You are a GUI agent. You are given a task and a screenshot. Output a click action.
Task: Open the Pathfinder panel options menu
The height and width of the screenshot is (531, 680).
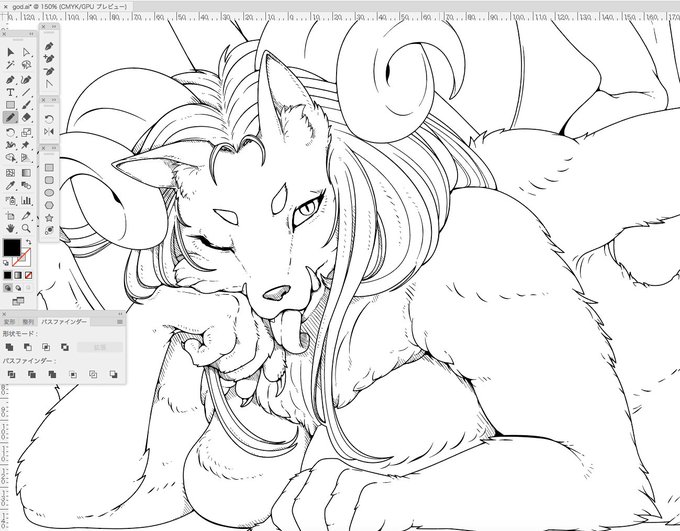click(x=120, y=322)
